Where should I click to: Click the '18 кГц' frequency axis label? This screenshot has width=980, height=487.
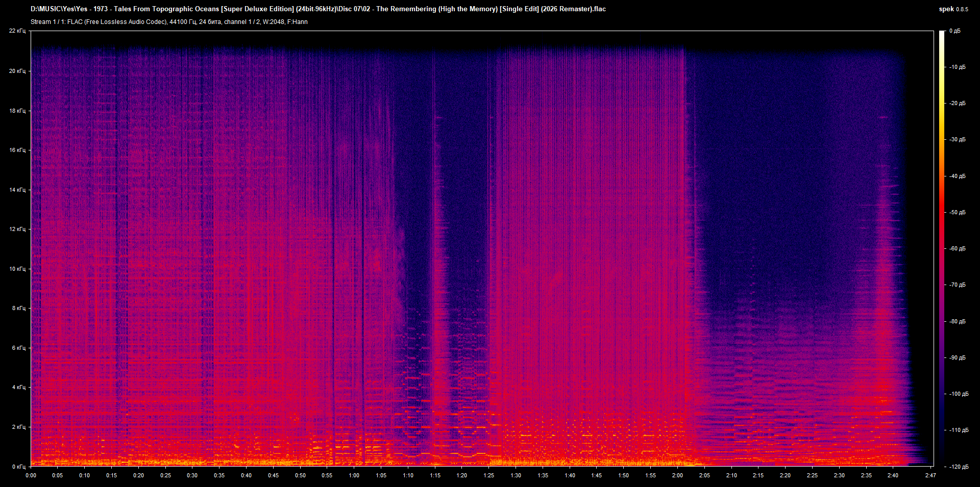(17, 111)
